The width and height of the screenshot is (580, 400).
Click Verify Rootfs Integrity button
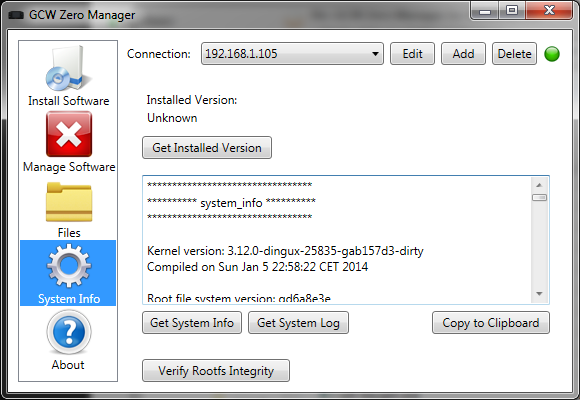(x=216, y=370)
